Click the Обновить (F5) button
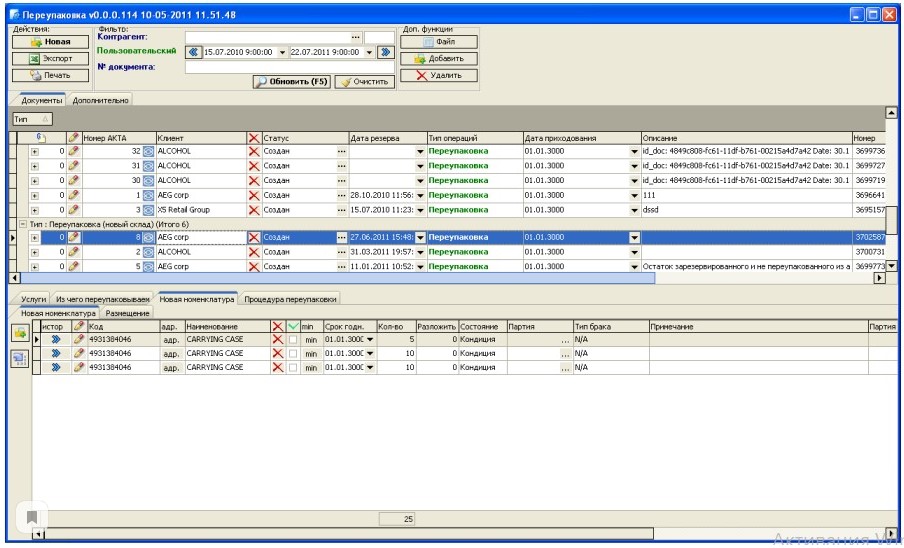The height and width of the screenshot is (548, 904). click(x=290, y=82)
